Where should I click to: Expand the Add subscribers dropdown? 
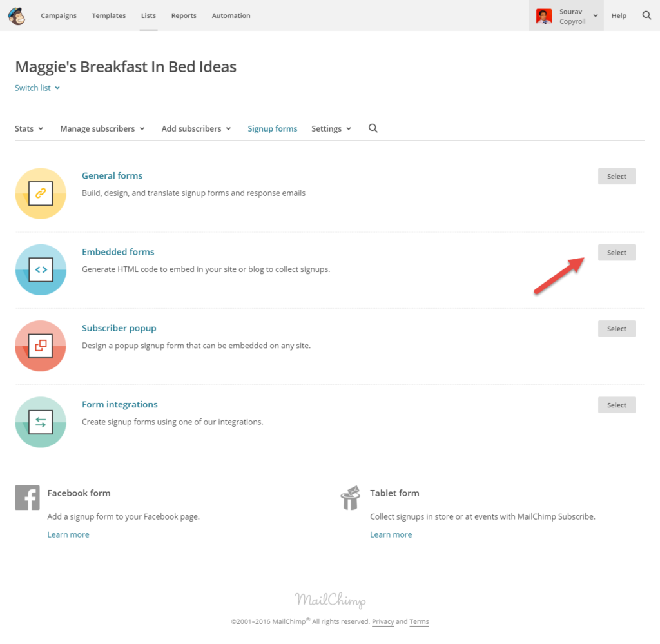point(196,128)
